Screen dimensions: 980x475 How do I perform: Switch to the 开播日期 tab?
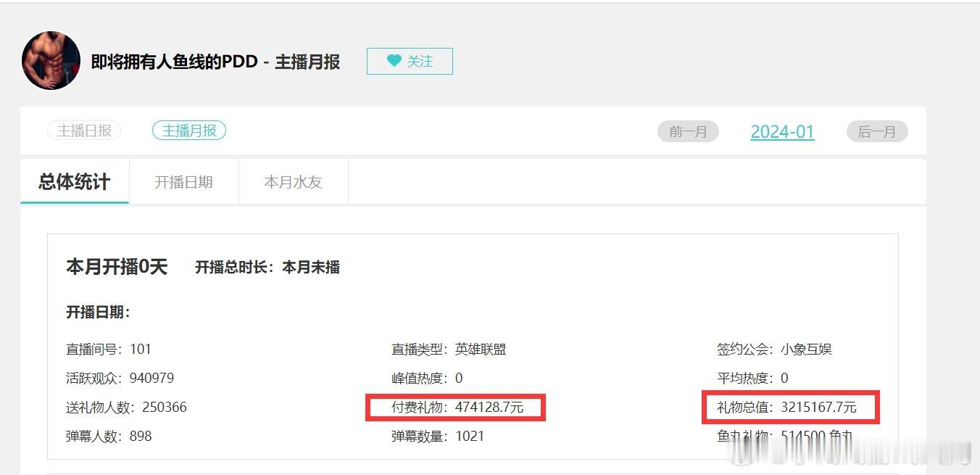tap(184, 181)
